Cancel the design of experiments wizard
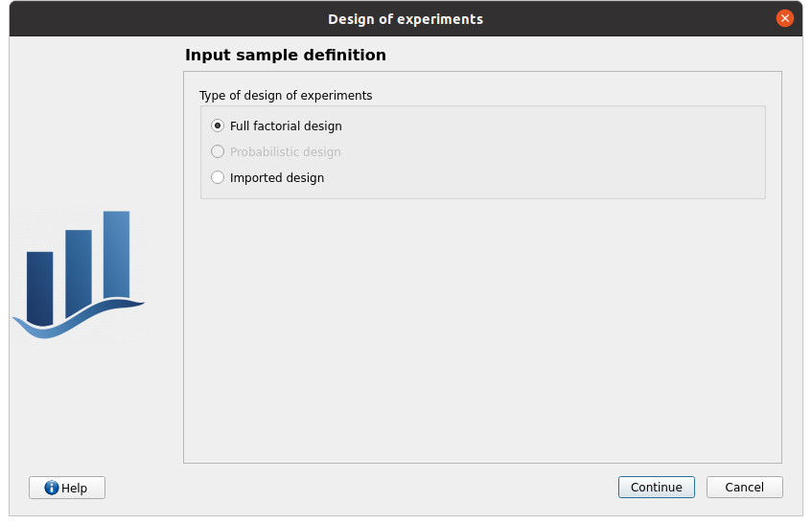The height and width of the screenshot is (525, 812). tap(744, 487)
